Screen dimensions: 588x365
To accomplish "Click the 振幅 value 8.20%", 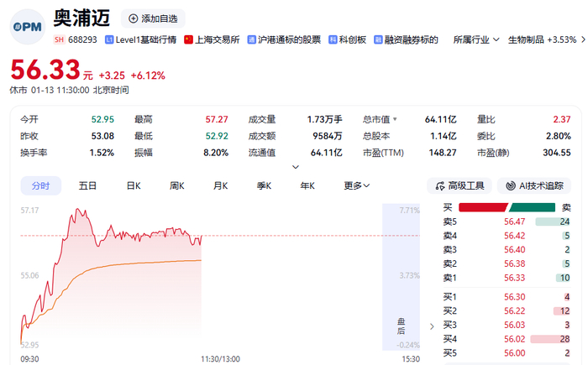I will click(216, 153).
